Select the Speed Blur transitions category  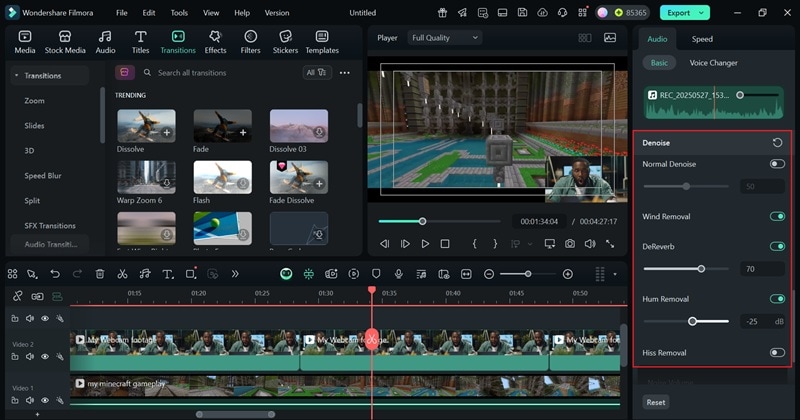point(43,176)
